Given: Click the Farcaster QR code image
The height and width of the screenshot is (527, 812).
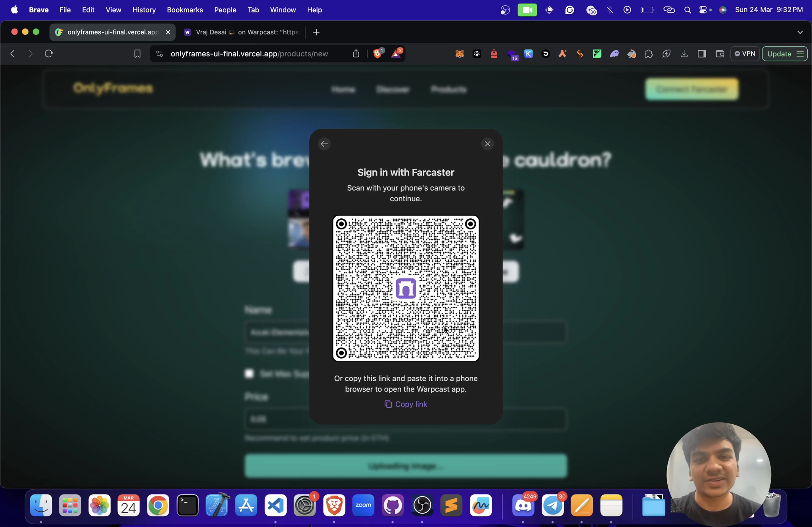Looking at the screenshot, I should tap(406, 288).
